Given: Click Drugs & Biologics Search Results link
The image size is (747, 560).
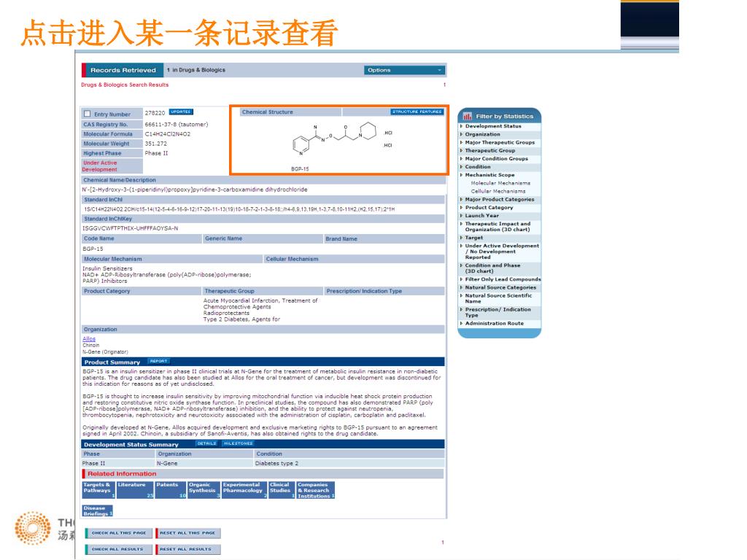Looking at the screenshot, I should click(125, 85).
